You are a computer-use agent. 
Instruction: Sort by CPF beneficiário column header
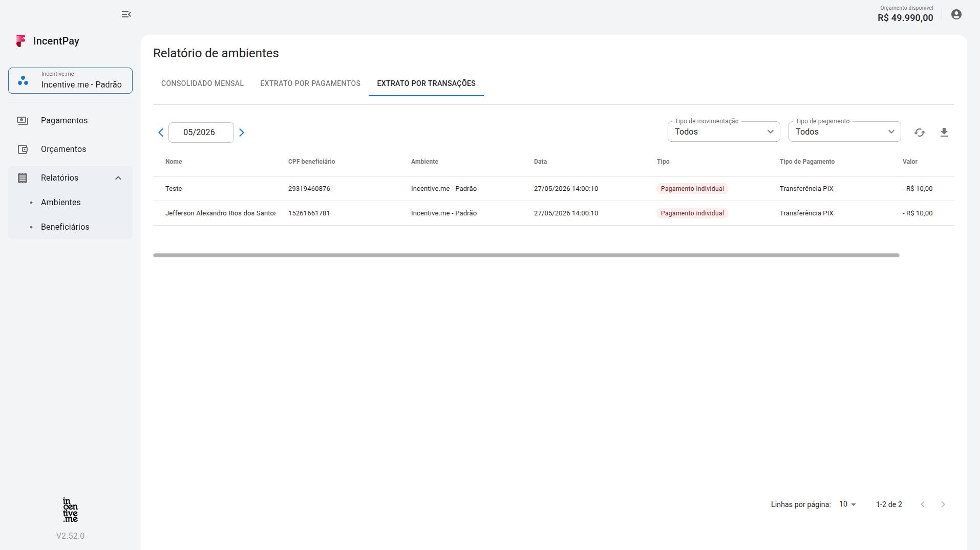(x=311, y=162)
